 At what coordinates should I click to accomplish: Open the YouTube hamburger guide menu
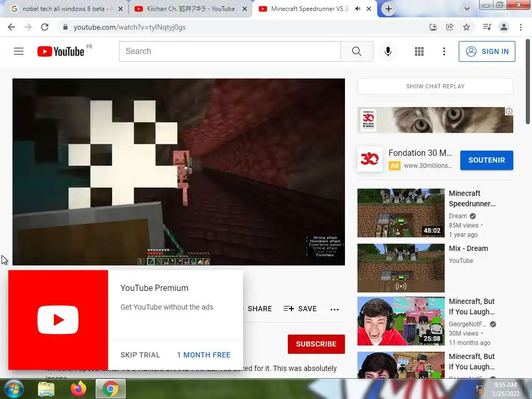tap(19, 51)
